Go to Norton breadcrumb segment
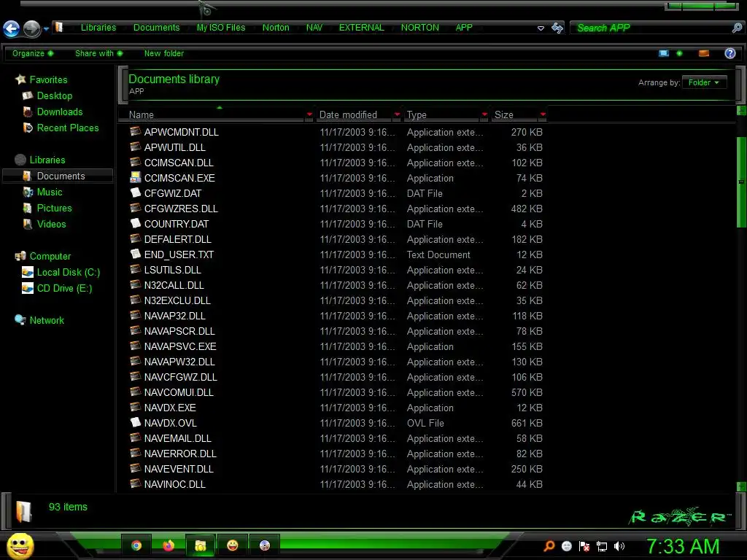This screenshot has height=560, width=747. click(275, 28)
